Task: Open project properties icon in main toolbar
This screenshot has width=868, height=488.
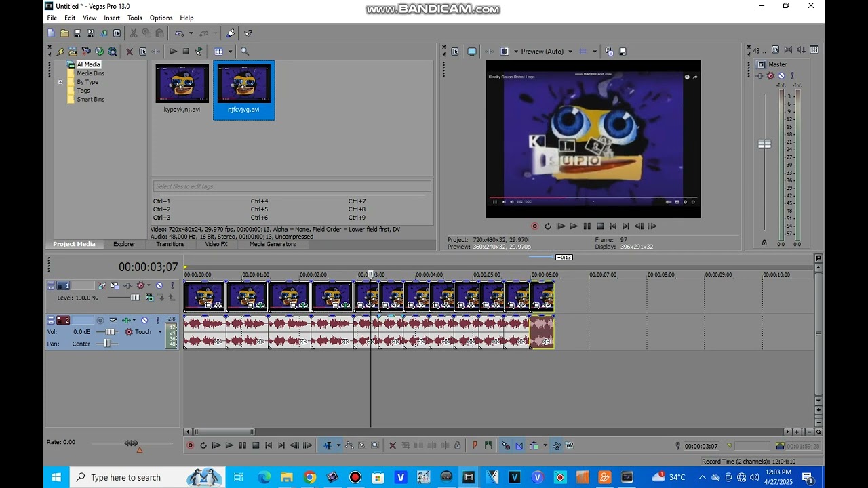Action: click(117, 33)
